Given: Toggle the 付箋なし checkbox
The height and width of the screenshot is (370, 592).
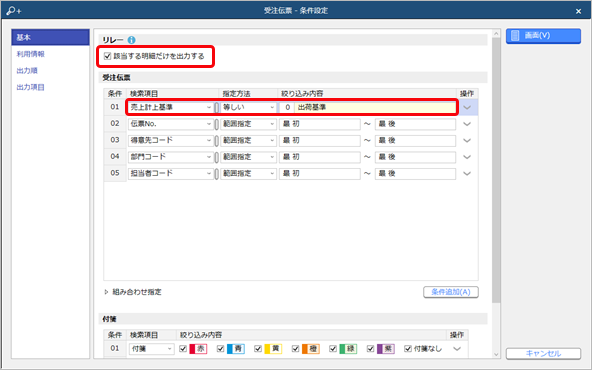Looking at the screenshot, I should (407, 348).
